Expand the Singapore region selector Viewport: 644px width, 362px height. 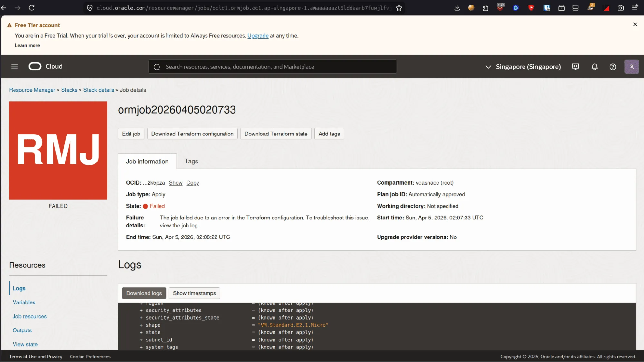(x=523, y=67)
